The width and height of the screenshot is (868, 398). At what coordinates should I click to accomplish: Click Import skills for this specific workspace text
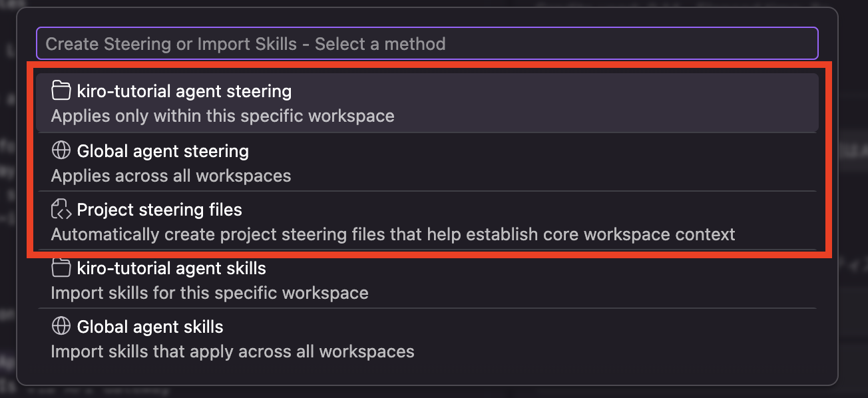[208, 292]
